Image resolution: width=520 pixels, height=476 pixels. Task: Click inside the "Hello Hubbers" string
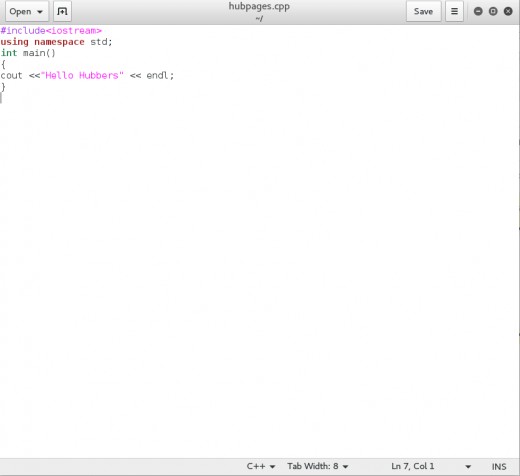click(x=82, y=76)
